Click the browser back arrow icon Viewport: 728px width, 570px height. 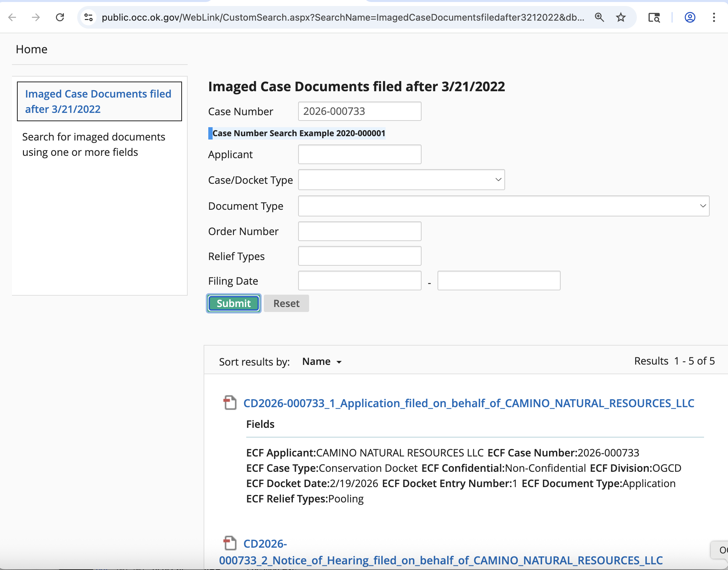coord(12,17)
